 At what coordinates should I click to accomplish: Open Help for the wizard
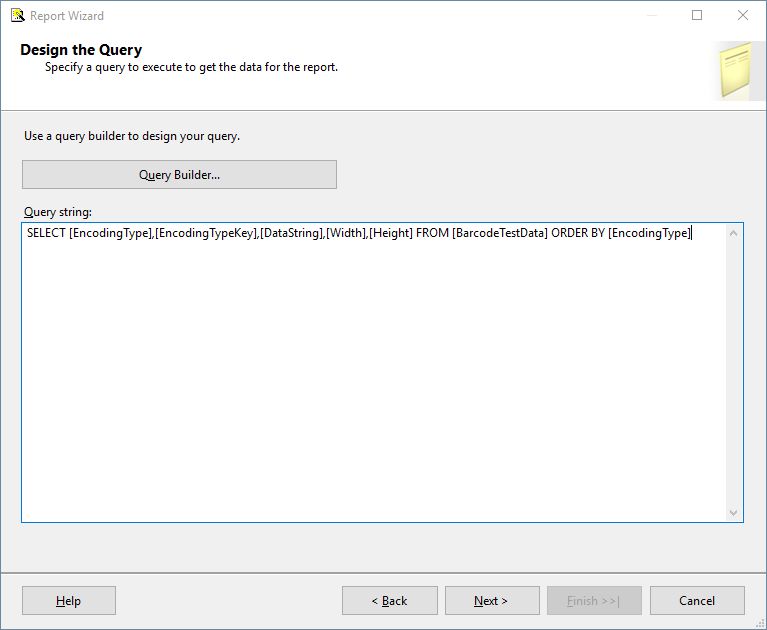[69, 601]
